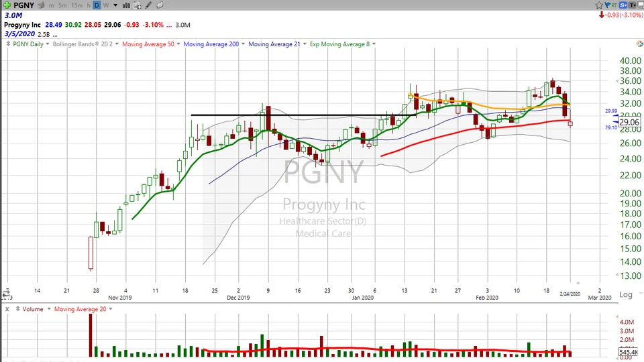The height and width of the screenshot is (362, 644).
Task: Click the move handle beside Volume
Action: click(17, 308)
